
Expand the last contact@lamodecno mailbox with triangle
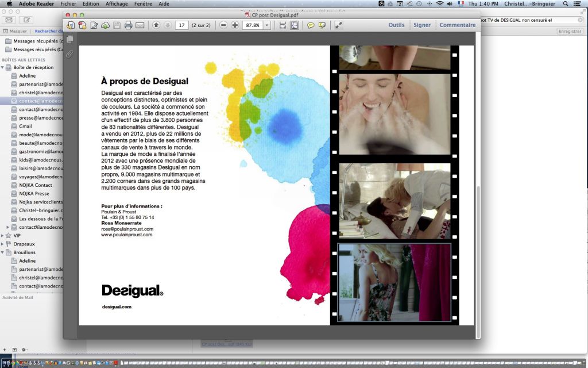click(8, 227)
